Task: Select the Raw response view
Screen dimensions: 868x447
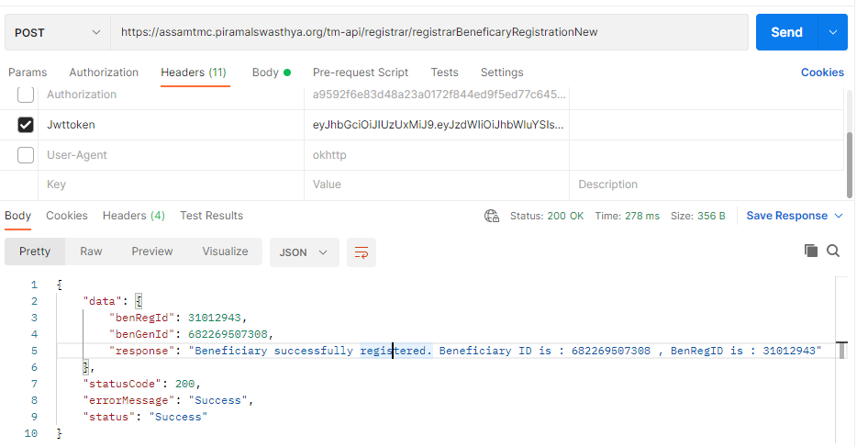Action: coord(91,251)
